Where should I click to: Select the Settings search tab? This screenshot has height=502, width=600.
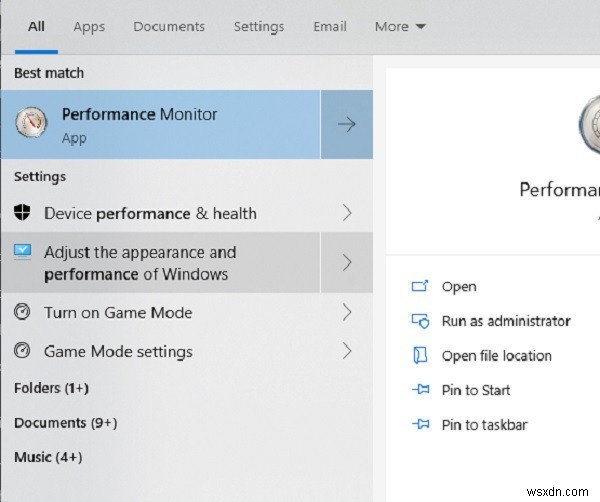click(x=259, y=27)
